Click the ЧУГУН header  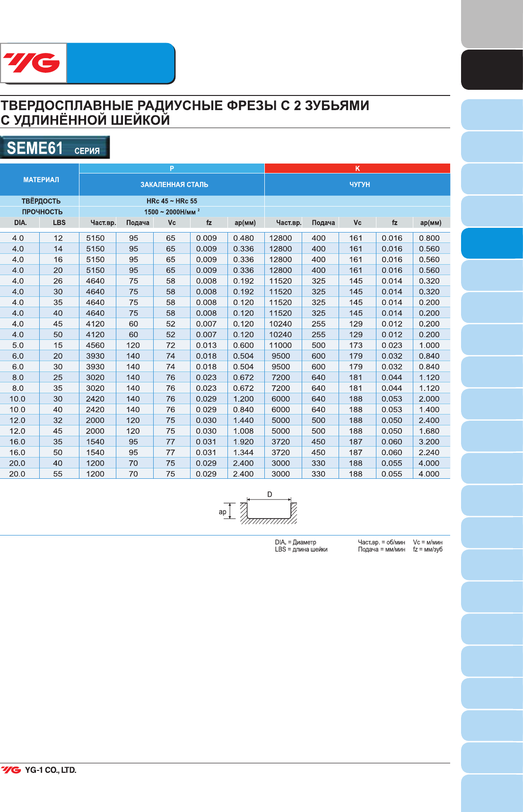click(357, 184)
